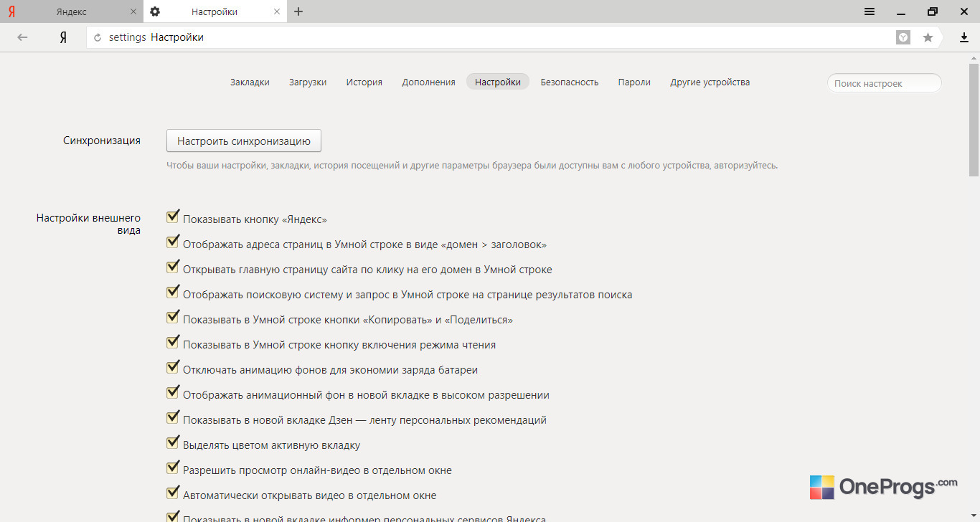Select the Настройки browser tab with gear
Image resolution: width=980 pixels, height=522 pixels.
pos(215,11)
